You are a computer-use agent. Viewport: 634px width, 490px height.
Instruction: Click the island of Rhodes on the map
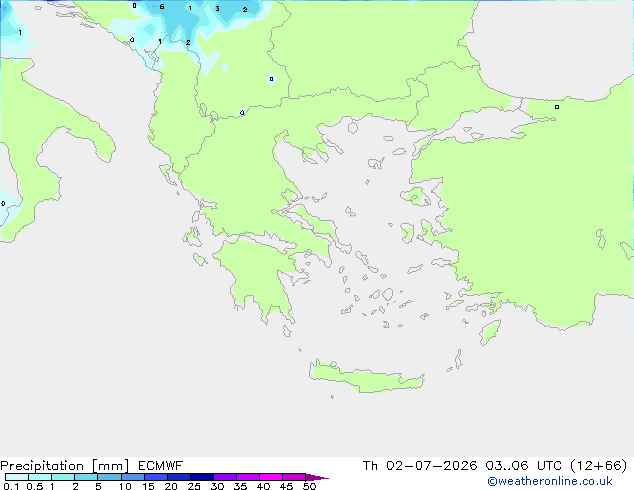click(x=490, y=332)
